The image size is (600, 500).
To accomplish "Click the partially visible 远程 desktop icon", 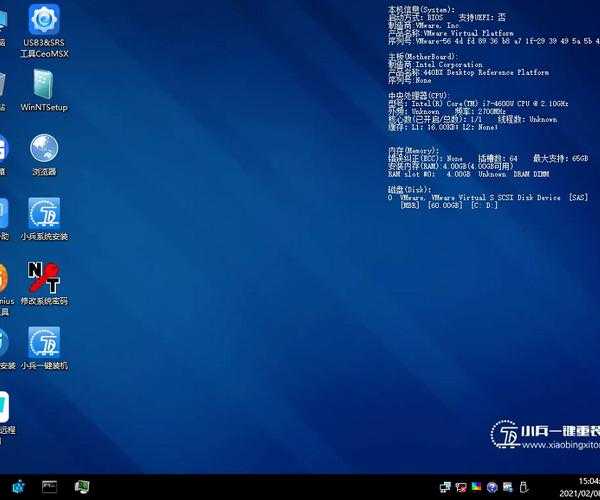I will (5, 410).
